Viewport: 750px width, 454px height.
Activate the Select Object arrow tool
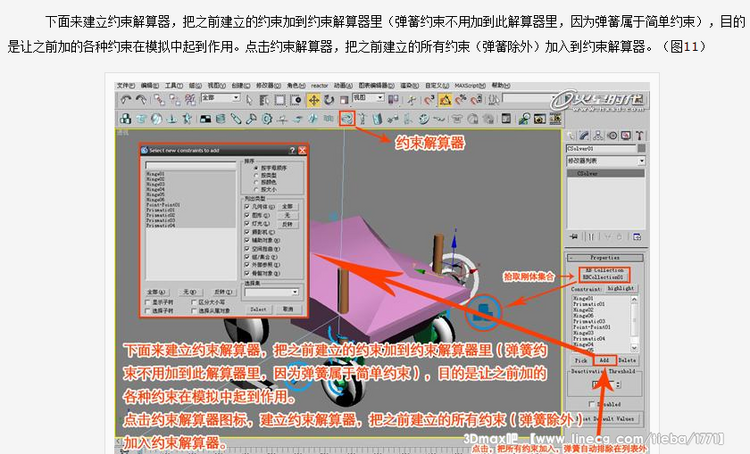[x=249, y=100]
